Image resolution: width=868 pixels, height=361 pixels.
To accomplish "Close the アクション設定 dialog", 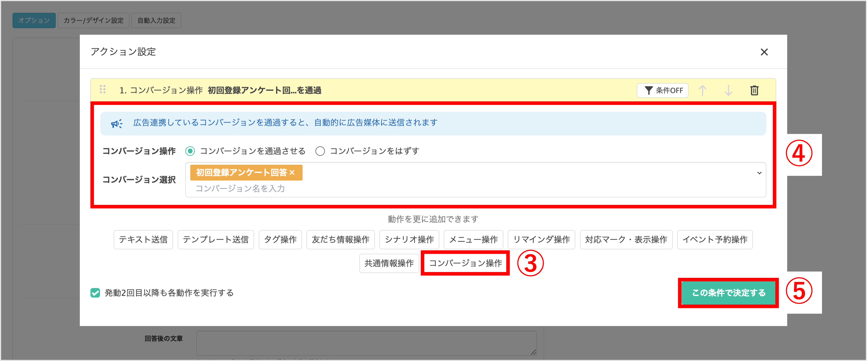I will [765, 52].
